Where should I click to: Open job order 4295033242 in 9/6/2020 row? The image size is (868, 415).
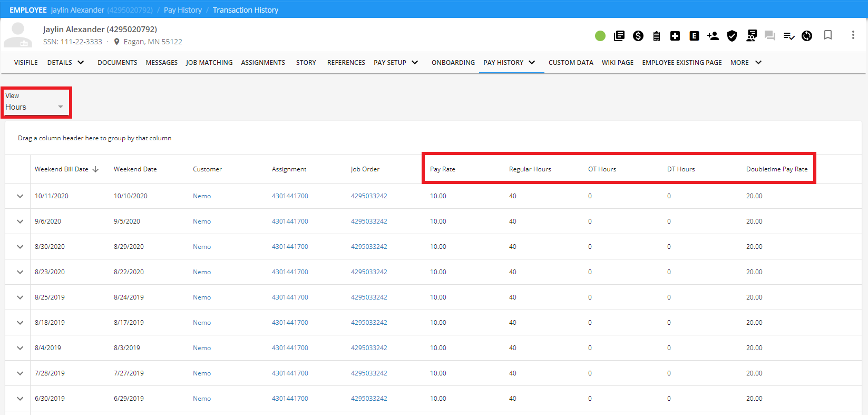tap(369, 221)
